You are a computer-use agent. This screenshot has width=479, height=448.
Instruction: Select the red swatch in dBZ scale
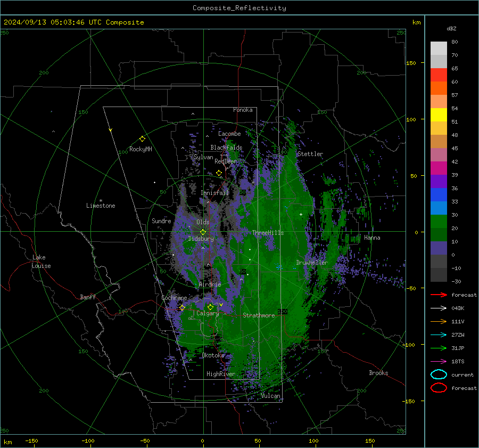(x=439, y=75)
